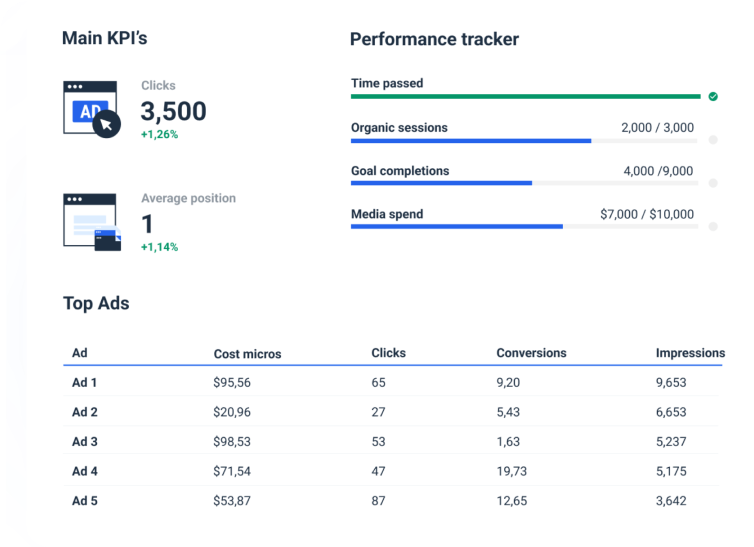The image size is (754, 547).
Task: Toggle the status dot beside Organic sessions
Action: click(x=713, y=140)
